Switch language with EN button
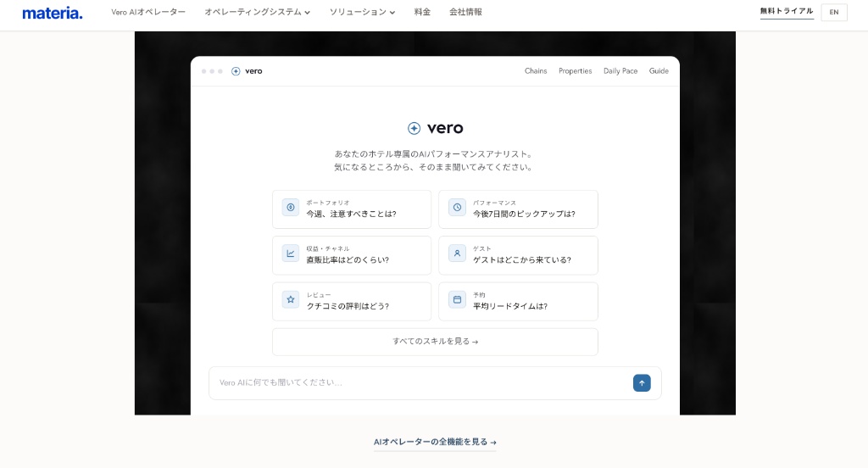Image resolution: width=868 pixels, height=468 pixels. pyautogui.click(x=834, y=12)
